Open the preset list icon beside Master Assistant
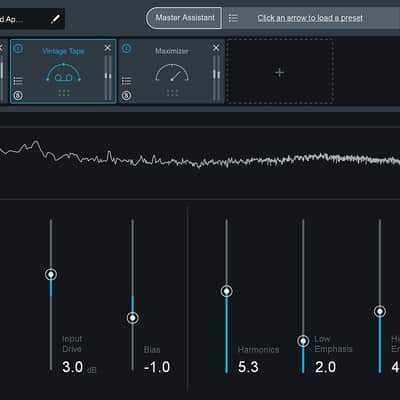 233,18
